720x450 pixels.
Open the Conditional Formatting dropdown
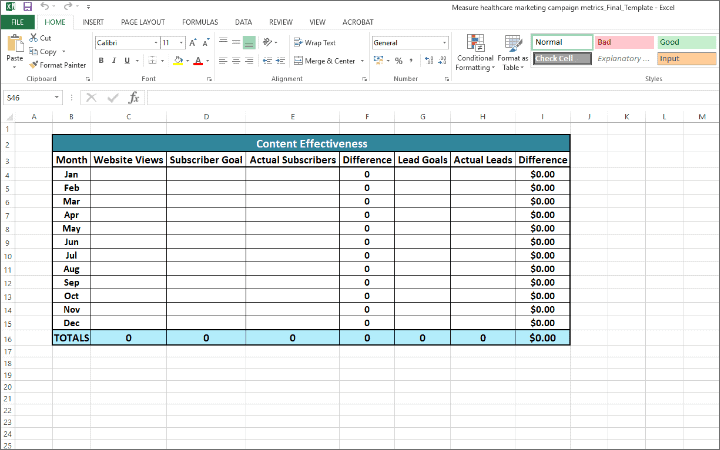tap(475, 56)
